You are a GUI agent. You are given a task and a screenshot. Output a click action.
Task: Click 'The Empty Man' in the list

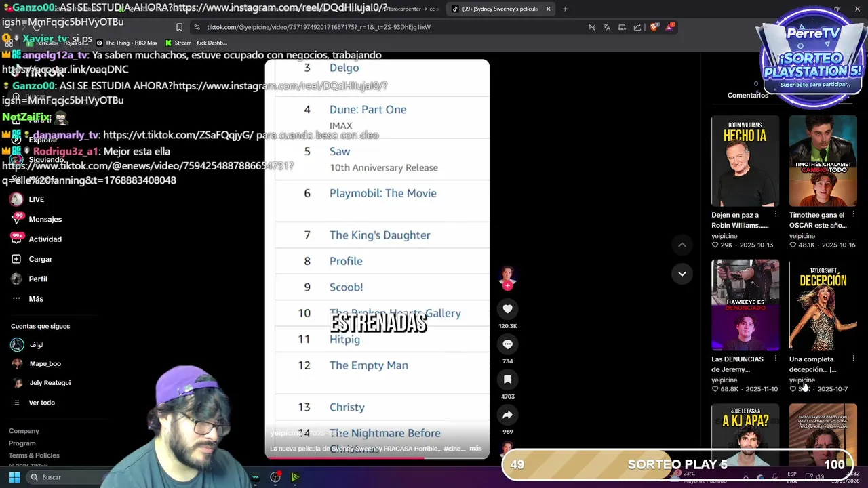368,365
